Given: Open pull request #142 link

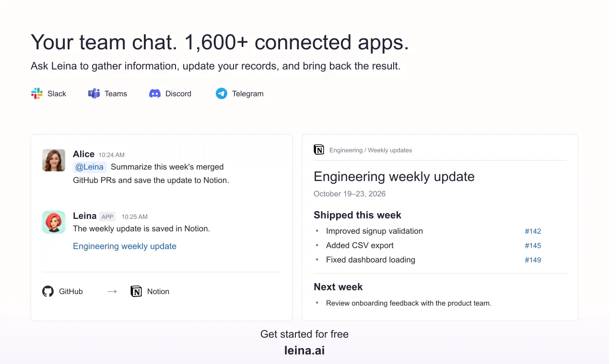Looking at the screenshot, I should click(533, 231).
